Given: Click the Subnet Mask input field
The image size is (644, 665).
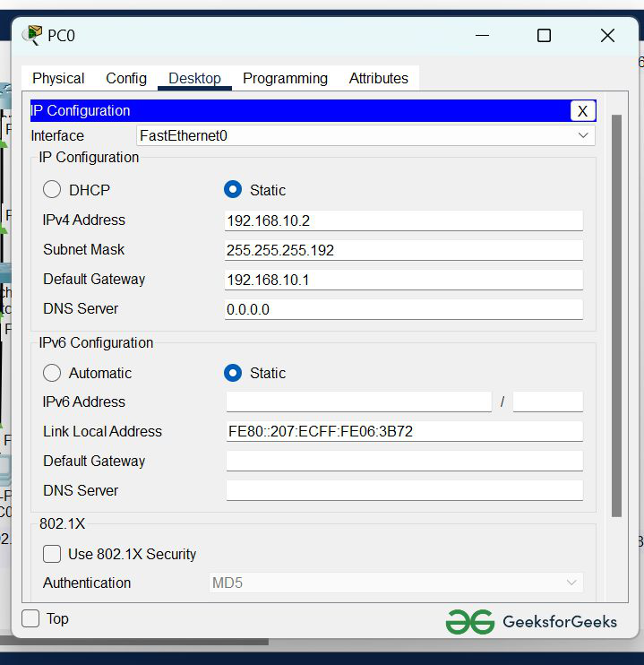Looking at the screenshot, I should click(403, 250).
